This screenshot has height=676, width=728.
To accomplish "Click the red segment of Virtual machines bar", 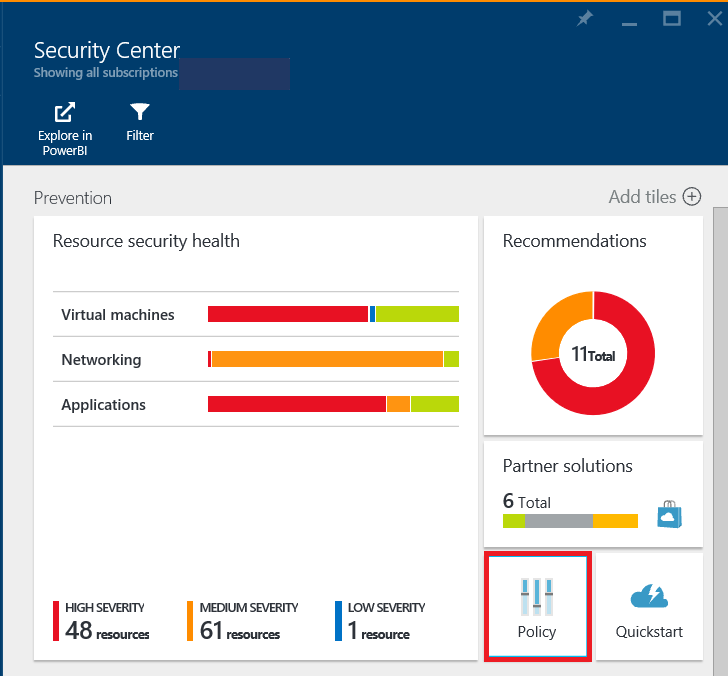I will pos(288,314).
